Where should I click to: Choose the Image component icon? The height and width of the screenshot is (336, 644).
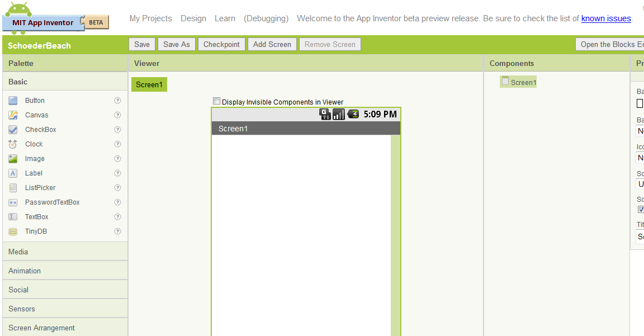click(x=13, y=159)
